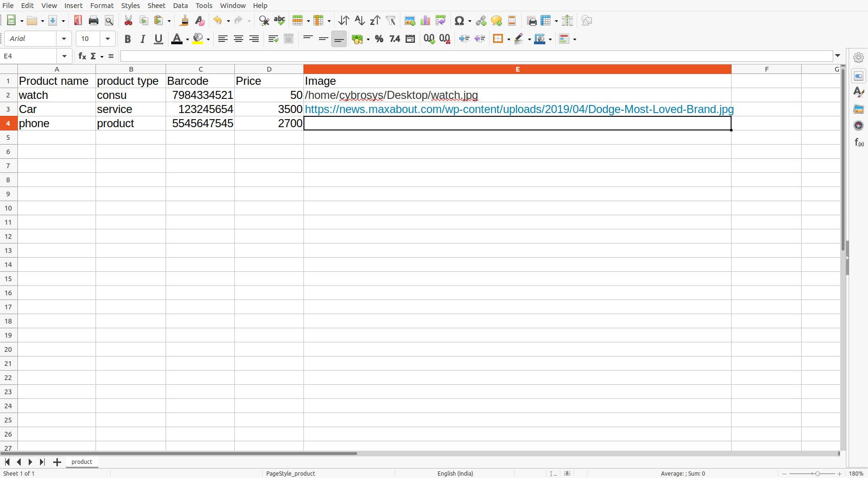Click the Insert Chart icon
The height and width of the screenshot is (478, 868).
[425, 21]
